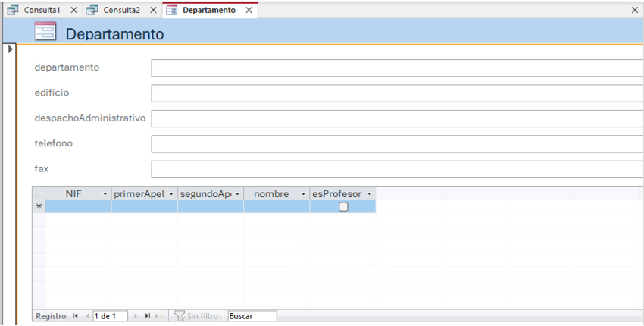644x326 pixels.
Task: Open the nombre column dropdown
Action: pos(304,194)
